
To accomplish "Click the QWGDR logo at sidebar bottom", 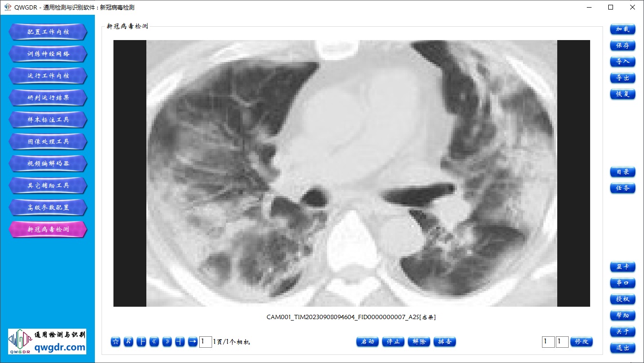I will point(47,341).
